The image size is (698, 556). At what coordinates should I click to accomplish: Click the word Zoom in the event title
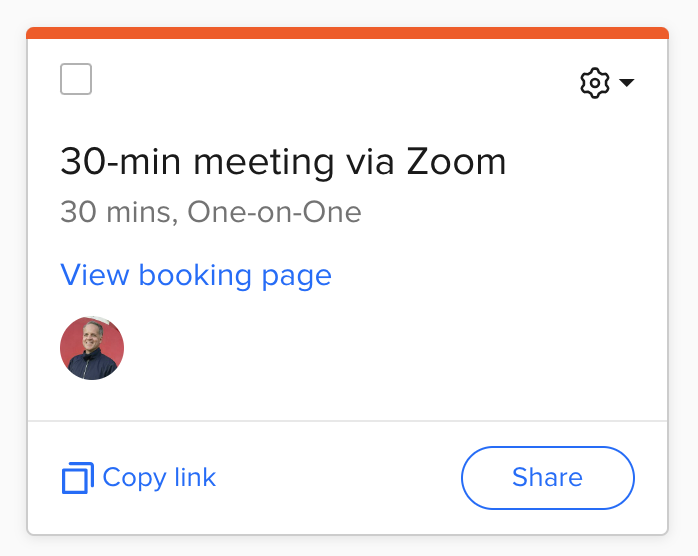pos(455,162)
